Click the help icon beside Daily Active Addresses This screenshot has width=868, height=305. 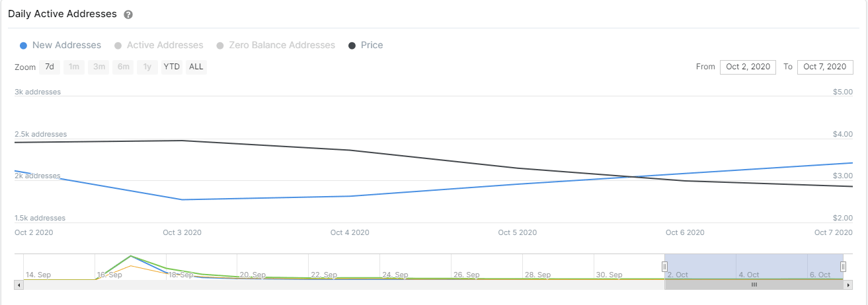(x=128, y=15)
